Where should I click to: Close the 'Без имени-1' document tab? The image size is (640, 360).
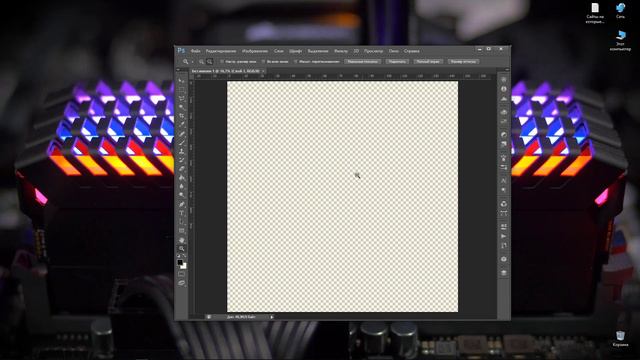click(x=263, y=71)
